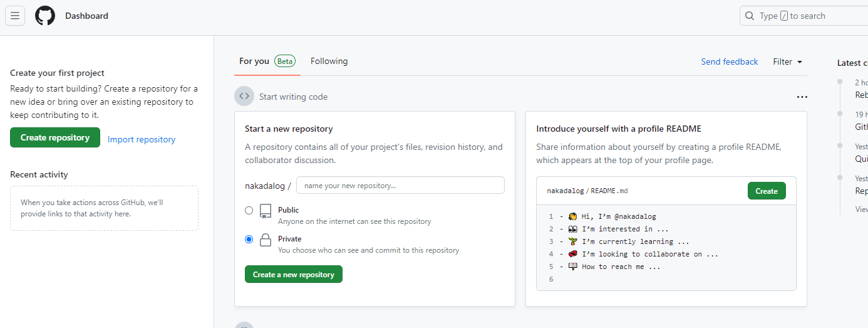The height and width of the screenshot is (328, 868).
Task: Click the Public repository book icon
Action: (x=266, y=211)
